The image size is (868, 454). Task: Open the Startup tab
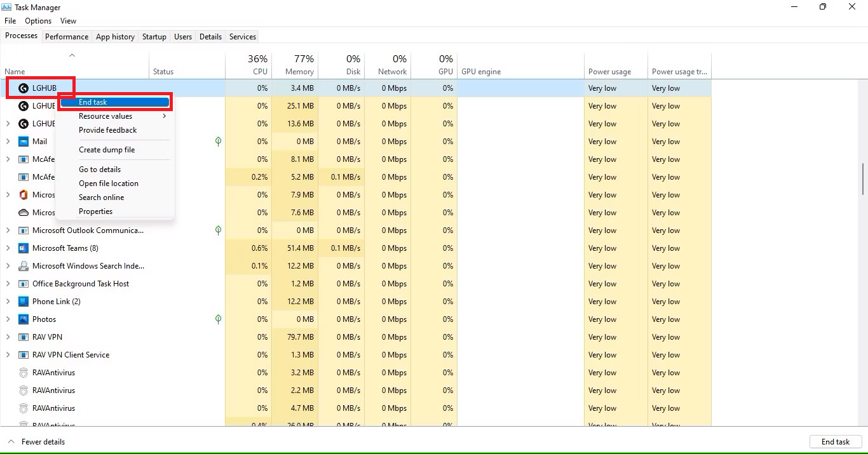tap(154, 37)
